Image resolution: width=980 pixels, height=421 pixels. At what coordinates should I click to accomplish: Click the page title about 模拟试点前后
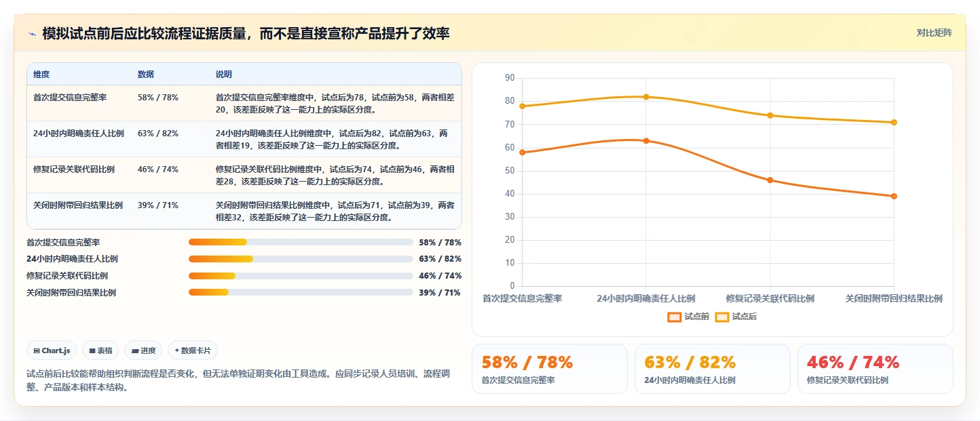click(246, 33)
